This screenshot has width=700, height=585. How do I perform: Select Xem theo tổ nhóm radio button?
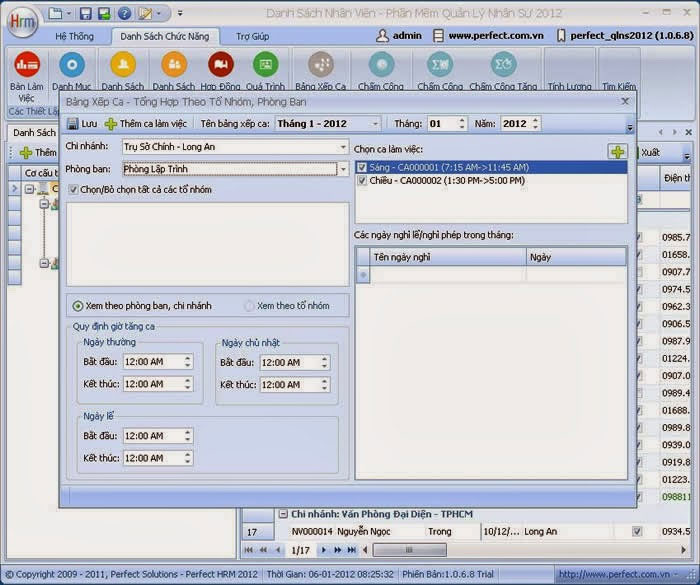pos(250,305)
